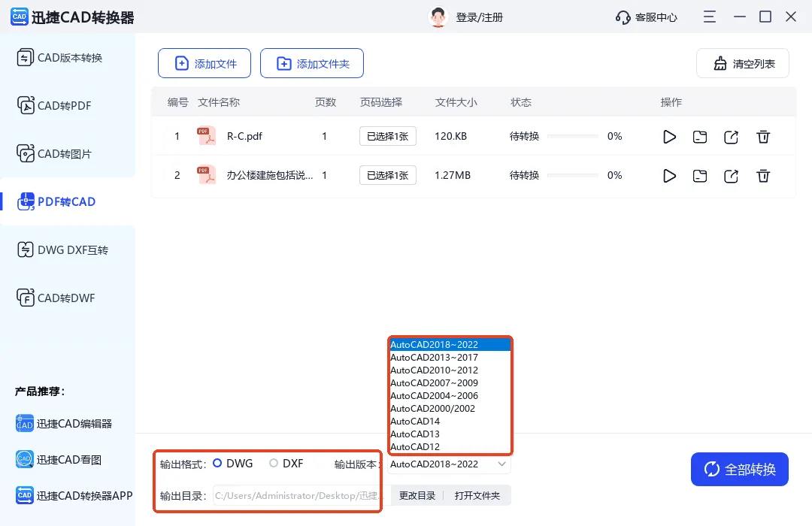Switch to DWG DXF互转 tab

[68, 250]
